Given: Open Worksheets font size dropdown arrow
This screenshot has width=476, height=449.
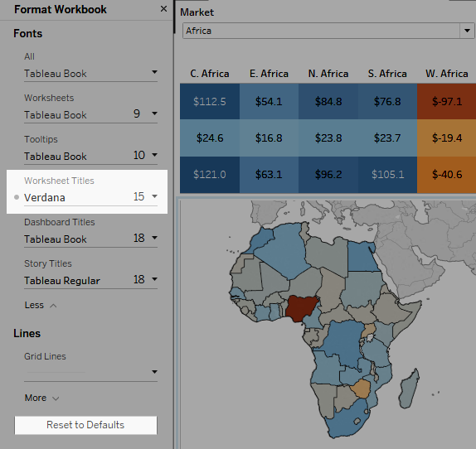Looking at the screenshot, I should point(154,113).
